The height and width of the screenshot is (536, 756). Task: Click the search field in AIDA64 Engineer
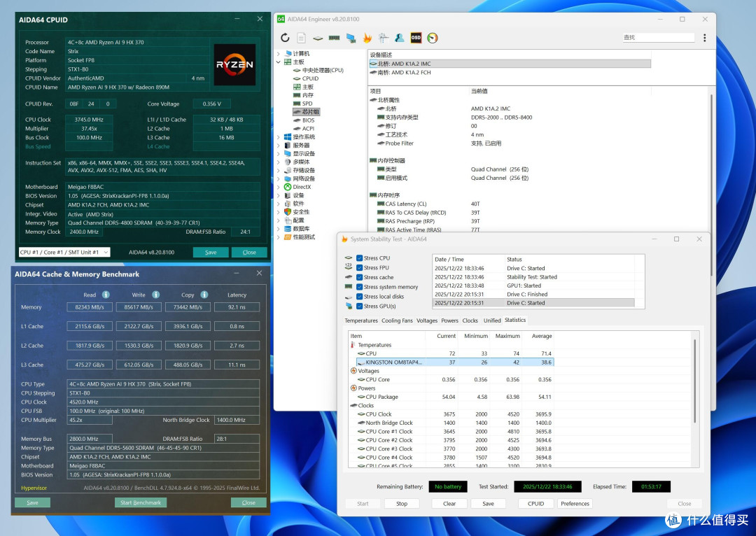tap(657, 38)
